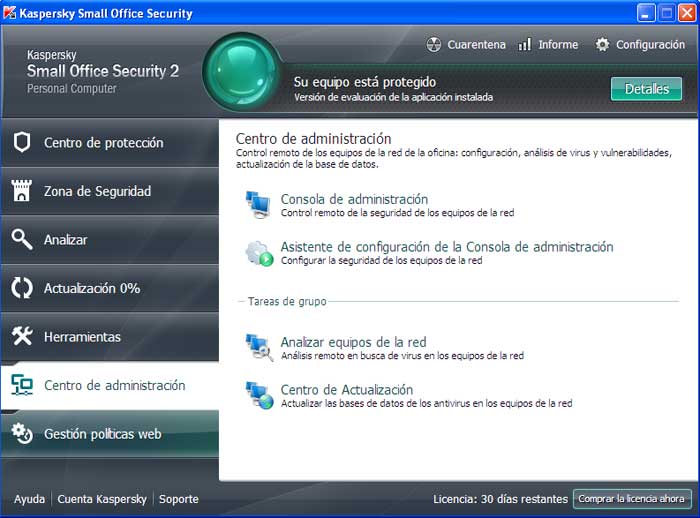Click the gear icon for Gestión políticas web
Viewport: 700px width, 518px height.
[22, 434]
